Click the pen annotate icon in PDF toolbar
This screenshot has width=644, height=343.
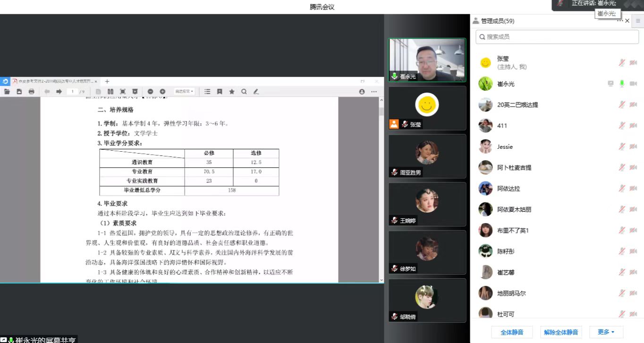tap(256, 92)
